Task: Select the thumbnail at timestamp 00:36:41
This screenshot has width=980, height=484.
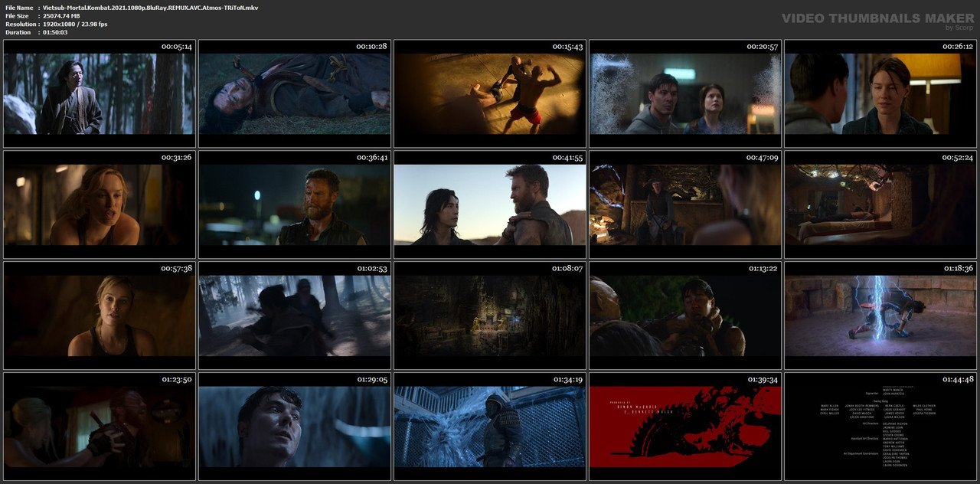Action: point(295,204)
